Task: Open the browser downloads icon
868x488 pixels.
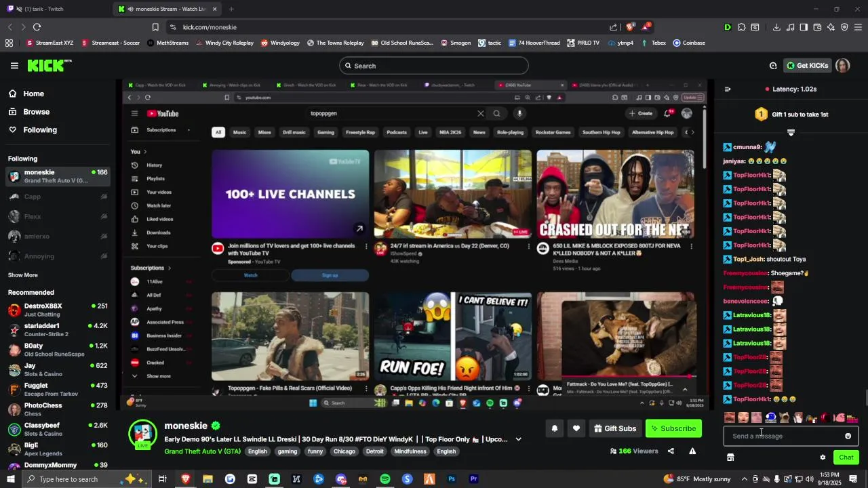Action: (776, 27)
